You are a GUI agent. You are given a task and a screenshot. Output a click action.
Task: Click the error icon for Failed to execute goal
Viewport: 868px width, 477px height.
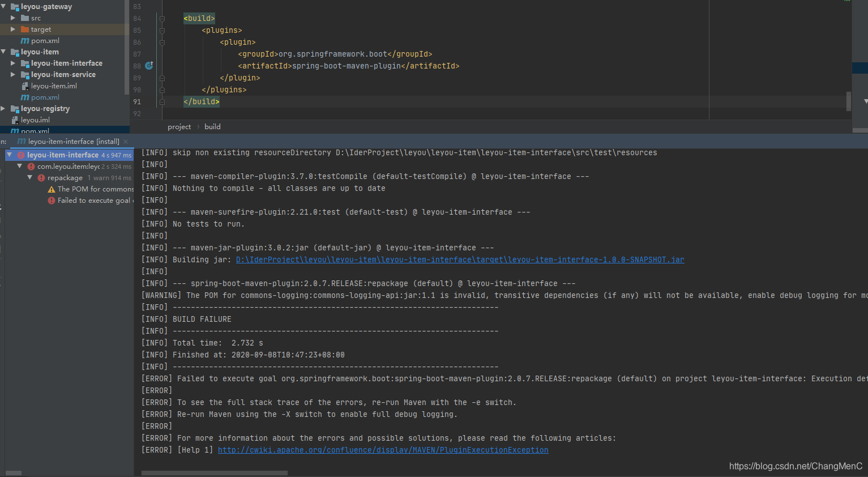[x=52, y=201]
